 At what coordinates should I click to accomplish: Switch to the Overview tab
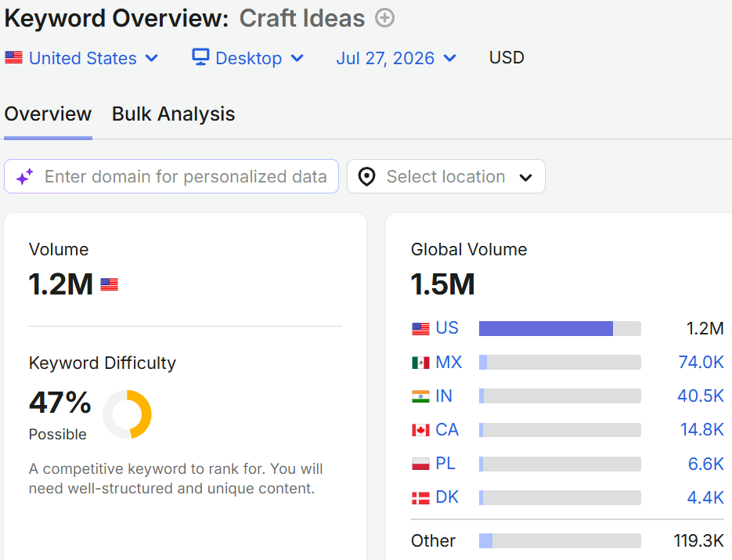tap(48, 114)
